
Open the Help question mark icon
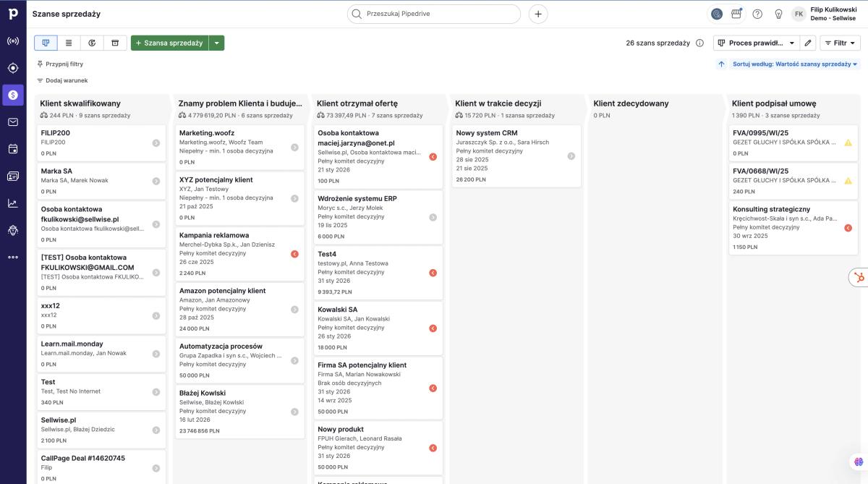[x=757, y=14]
